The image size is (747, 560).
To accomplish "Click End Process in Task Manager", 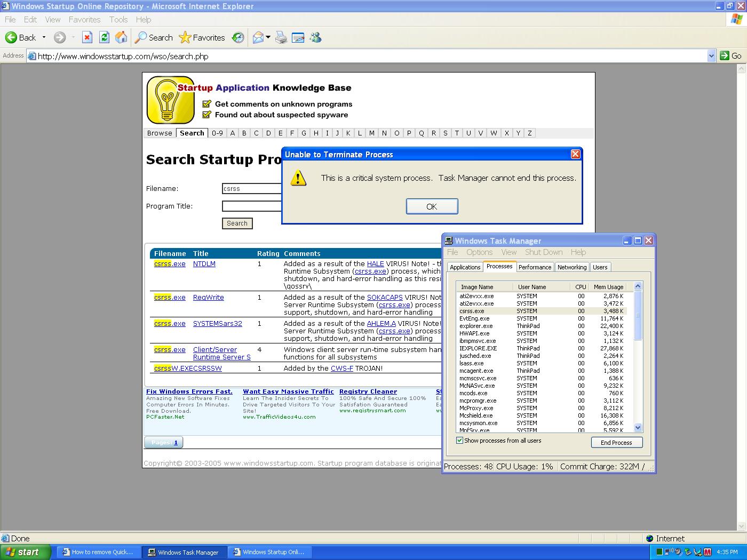I will 616,443.
